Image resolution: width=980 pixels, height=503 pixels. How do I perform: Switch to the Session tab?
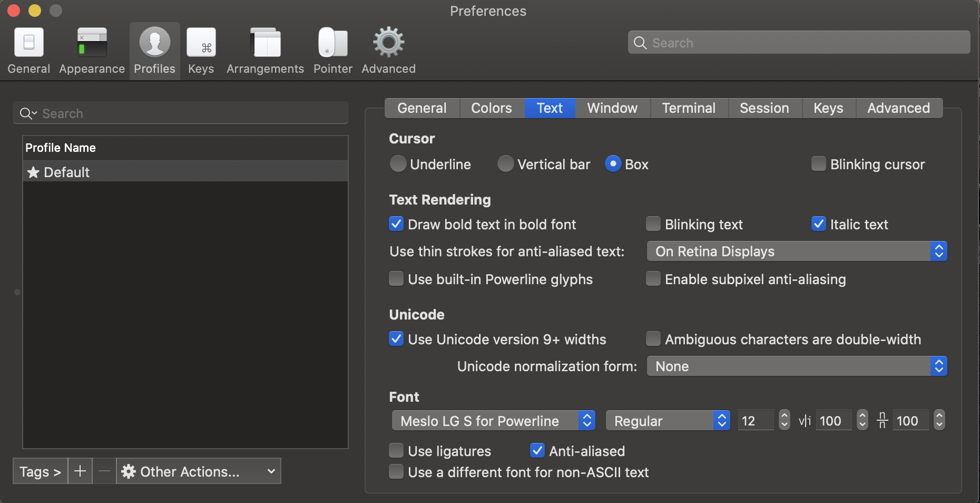point(765,108)
